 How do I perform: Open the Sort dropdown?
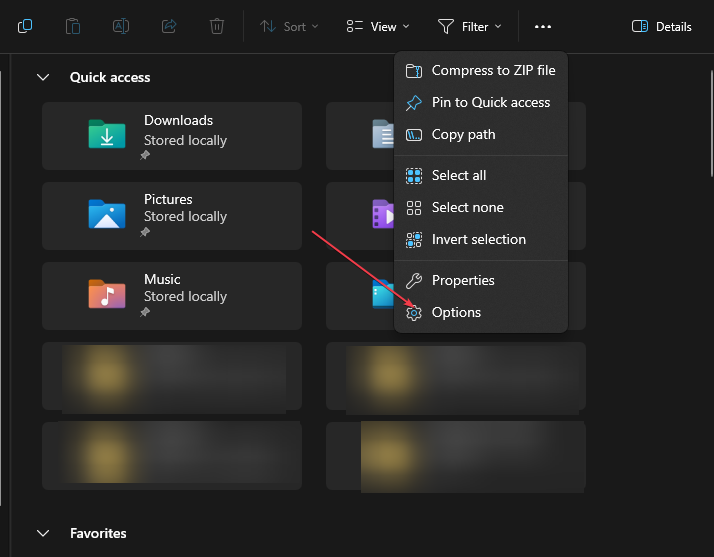pos(289,27)
